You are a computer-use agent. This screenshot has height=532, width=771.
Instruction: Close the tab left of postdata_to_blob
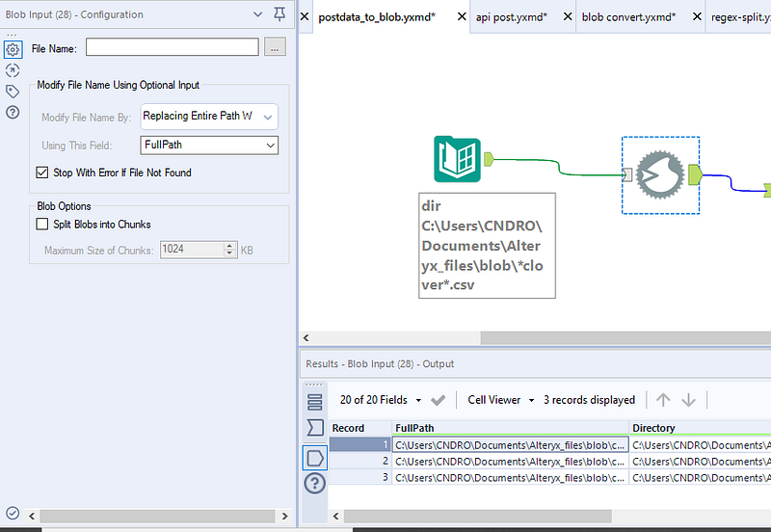[305, 16]
